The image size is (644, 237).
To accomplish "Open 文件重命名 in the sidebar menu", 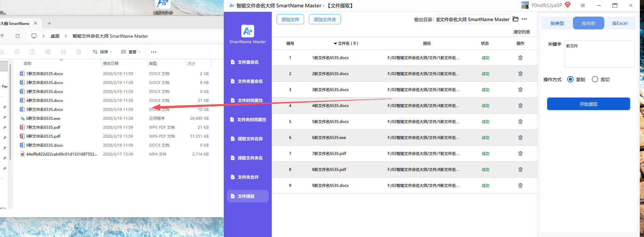I will point(248,62).
